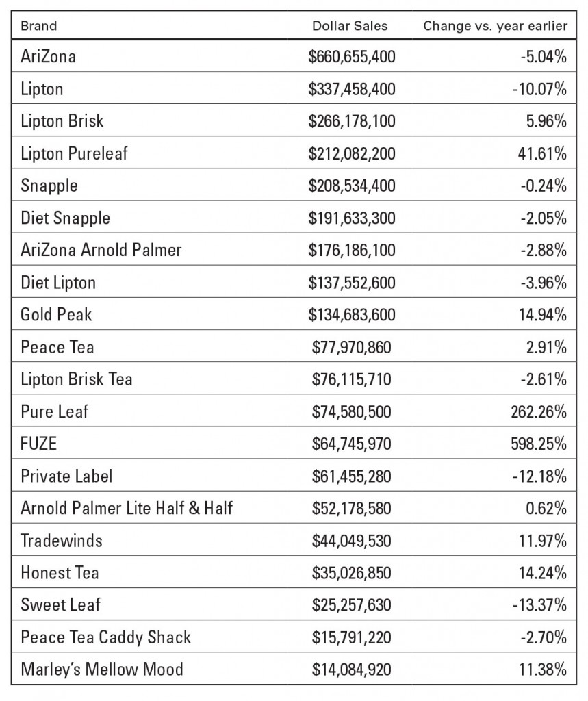Viewport: 588px width, 701px height.
Task: Click Marley's Mellow Mood row label
Action: coord(102,670)
